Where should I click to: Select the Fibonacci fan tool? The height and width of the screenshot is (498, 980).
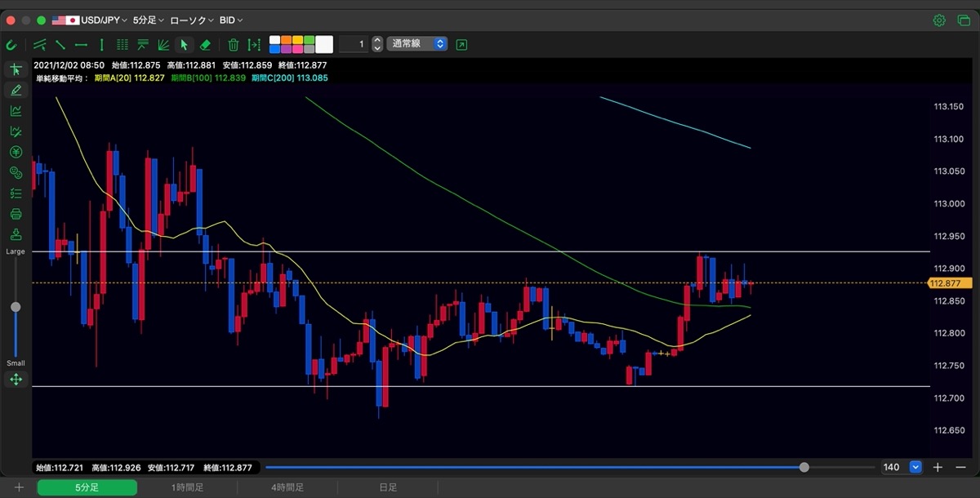click(x=163, y=44)
